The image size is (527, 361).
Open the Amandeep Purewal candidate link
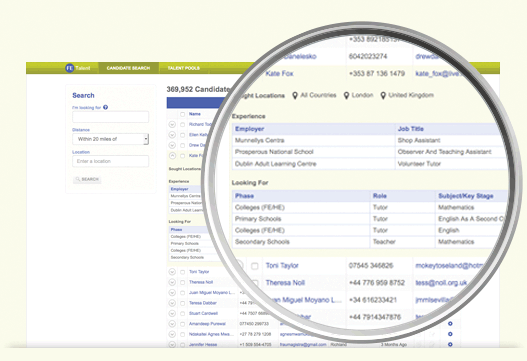(x=207, y=324)
